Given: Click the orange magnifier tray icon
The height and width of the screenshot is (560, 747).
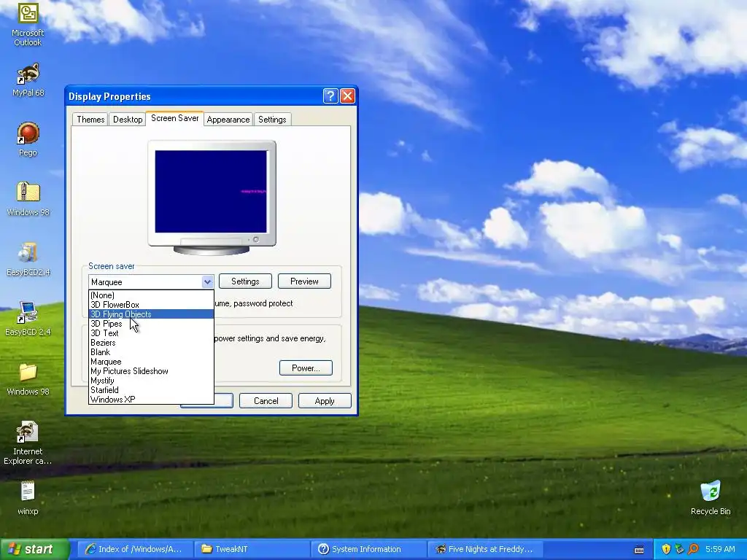Looking at the screenshot, I should pyautogui.click(x=693, y=549).
